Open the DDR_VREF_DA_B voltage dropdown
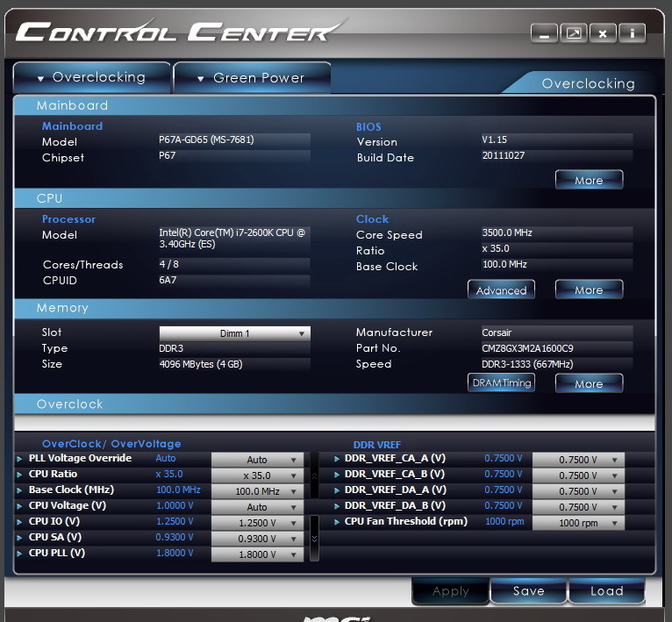 point(578,508)
